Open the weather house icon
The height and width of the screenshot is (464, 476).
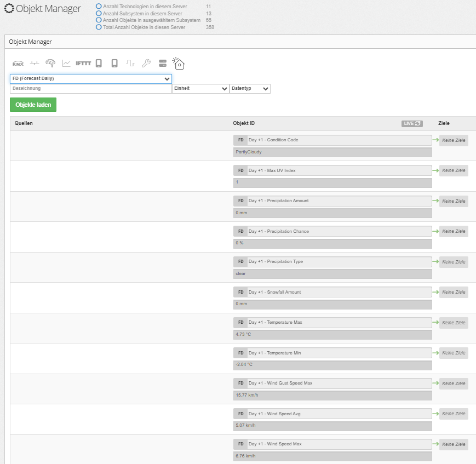coord(179,64)
